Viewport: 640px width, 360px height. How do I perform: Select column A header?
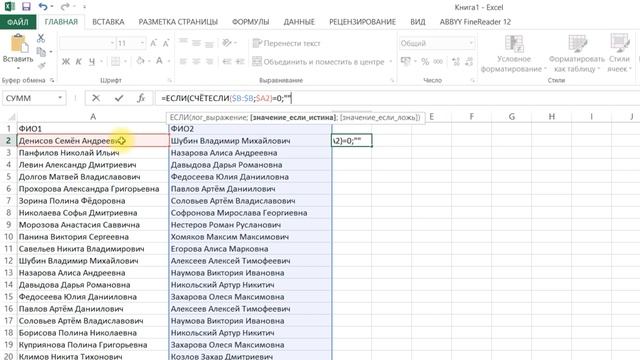click(x=93, y=117)
